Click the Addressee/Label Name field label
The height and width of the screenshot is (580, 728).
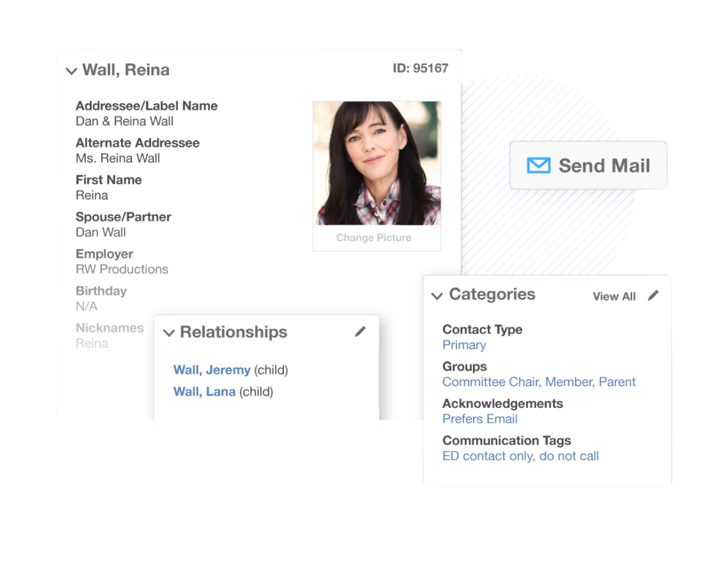[x=147, y=106]
